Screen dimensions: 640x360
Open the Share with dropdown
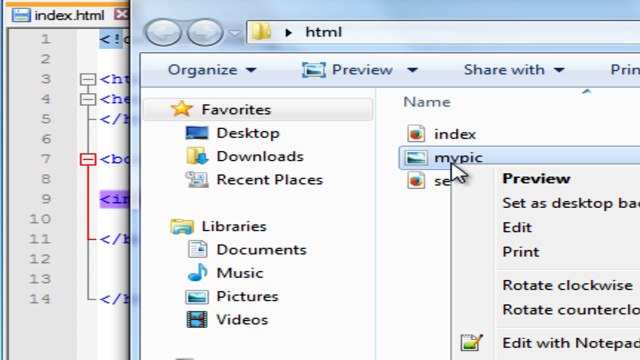coord(514,70)
